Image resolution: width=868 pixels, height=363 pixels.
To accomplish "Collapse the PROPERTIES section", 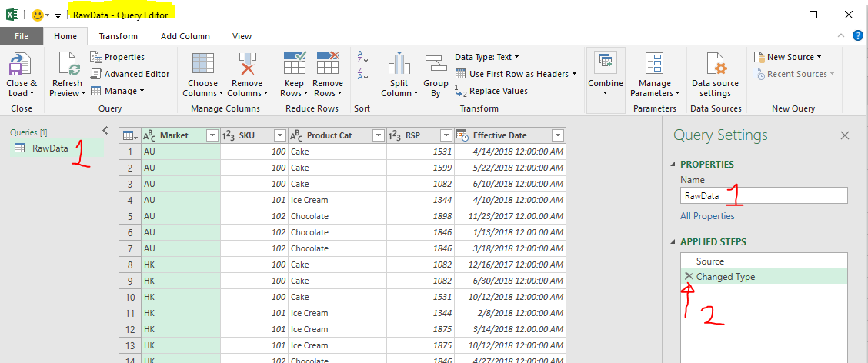I will pos(674,165).
